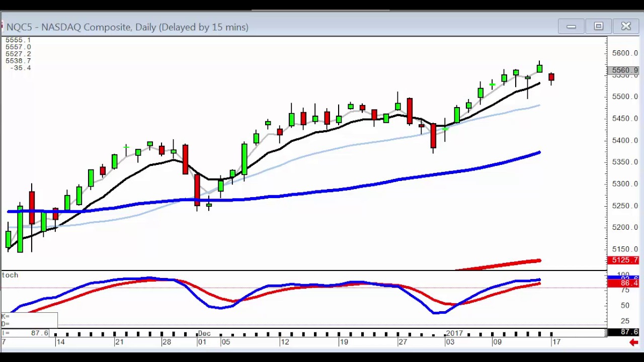Click the chart title 'NQC5 - NASDAQ Composite, Daily'
The height and width of the screenshot is (362, 644).
click(x=81, y=27)
